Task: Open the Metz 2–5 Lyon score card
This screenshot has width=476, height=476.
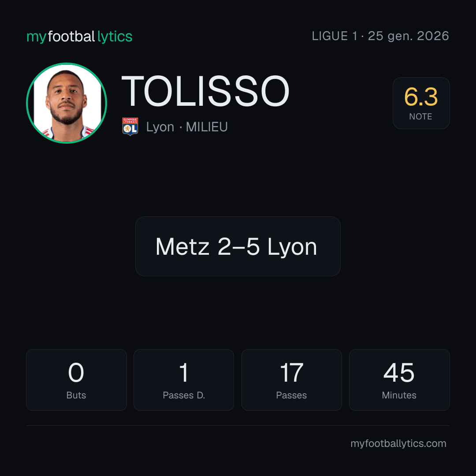Action: [x=238, y=246]
